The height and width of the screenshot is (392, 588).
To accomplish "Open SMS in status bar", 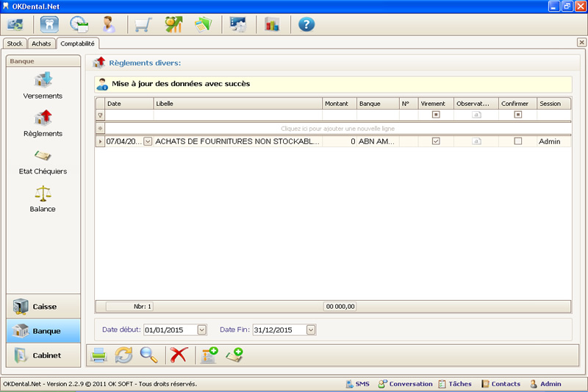I will (x=357, y=384).
